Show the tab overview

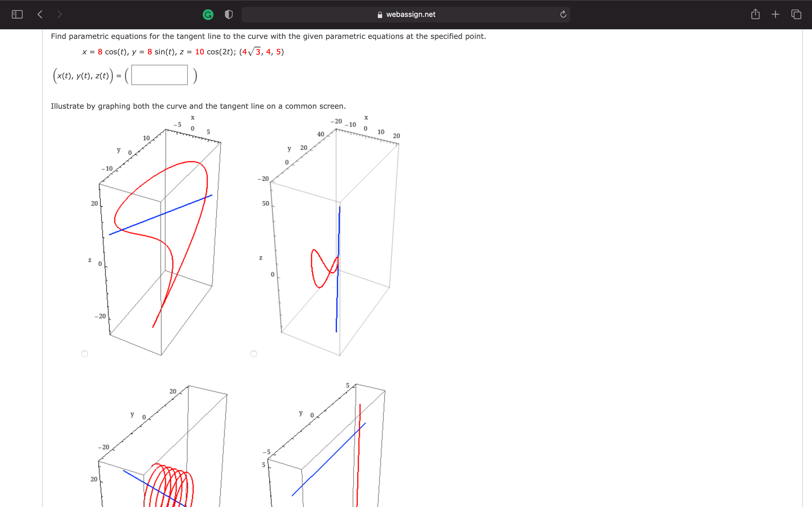coord(796,14)
